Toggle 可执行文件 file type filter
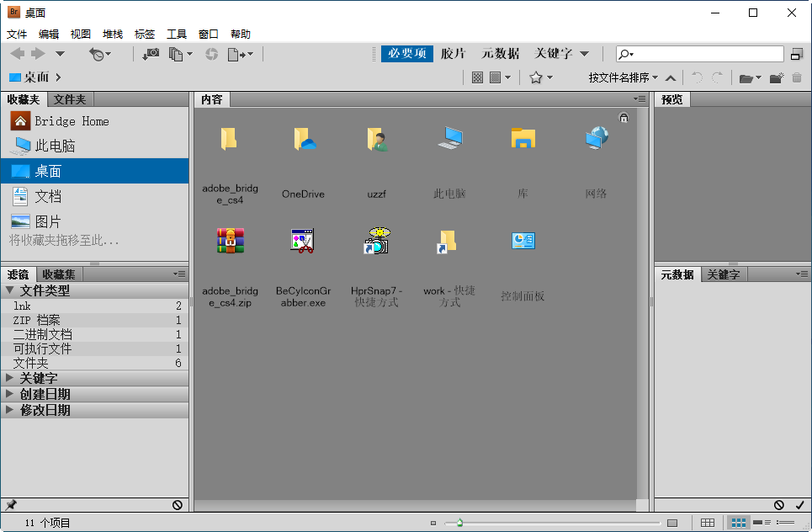The width and height of the screenshot is (812, 532). (x=95, y=348)
